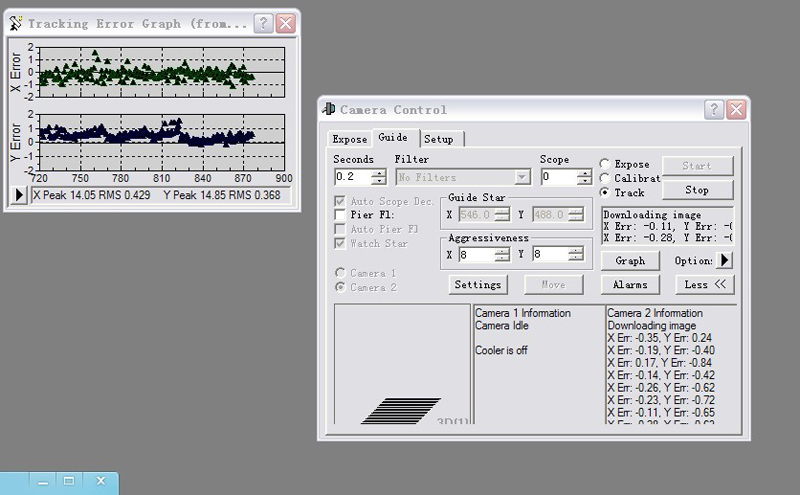800x495 pixels.
Task: Click the Scope value field
Action: click(559, 177)
